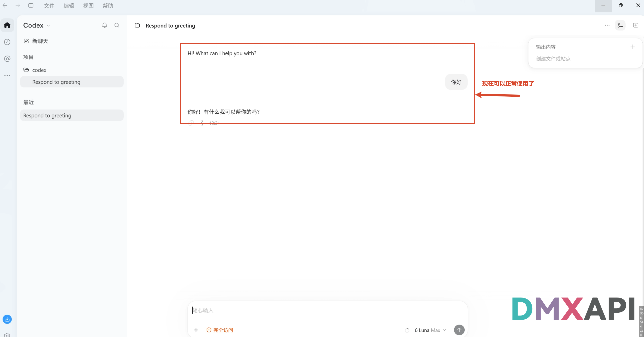This screenshot has height=337, width=644.
Task: Click the 项目 section heading
Action: tap(28, 57)
